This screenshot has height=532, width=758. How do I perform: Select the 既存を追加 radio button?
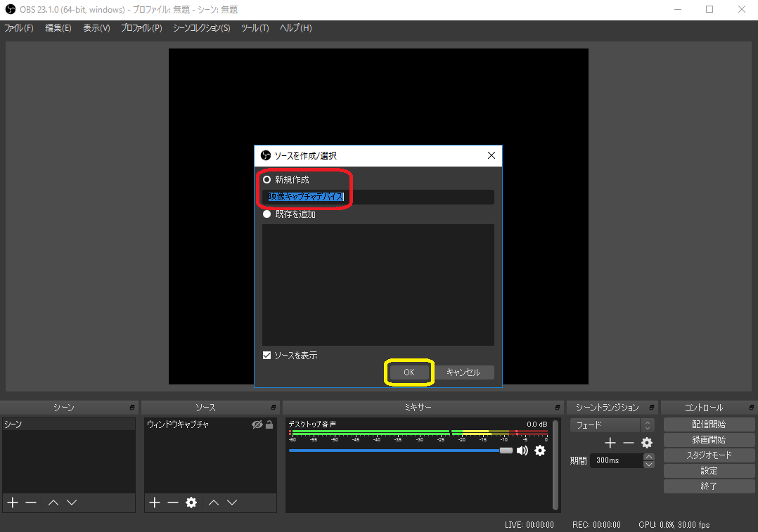click(x=267, y=214)
